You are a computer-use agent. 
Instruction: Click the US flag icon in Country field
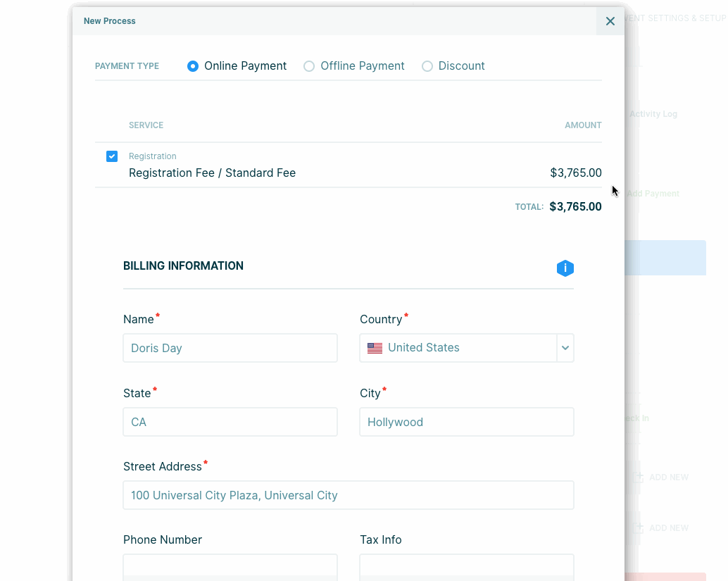click(375, 348)
